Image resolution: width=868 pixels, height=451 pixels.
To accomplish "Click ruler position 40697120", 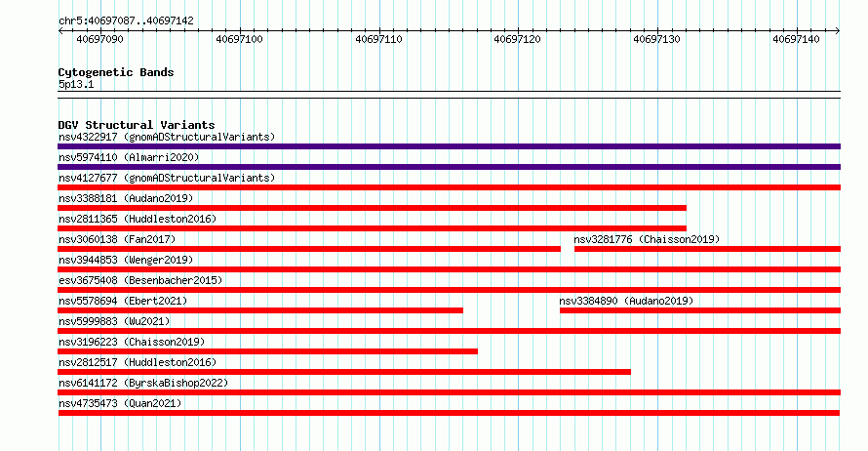I will [x=517, y=39].
